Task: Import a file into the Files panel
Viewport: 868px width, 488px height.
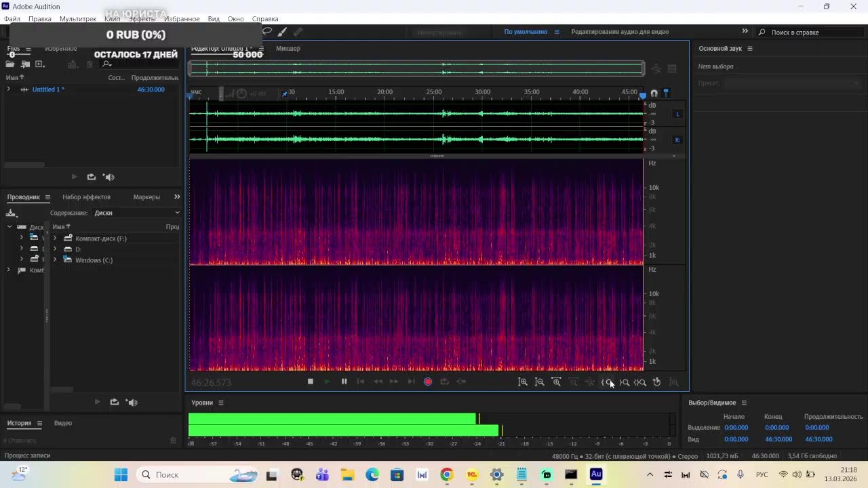Action: tap(25, 64)
